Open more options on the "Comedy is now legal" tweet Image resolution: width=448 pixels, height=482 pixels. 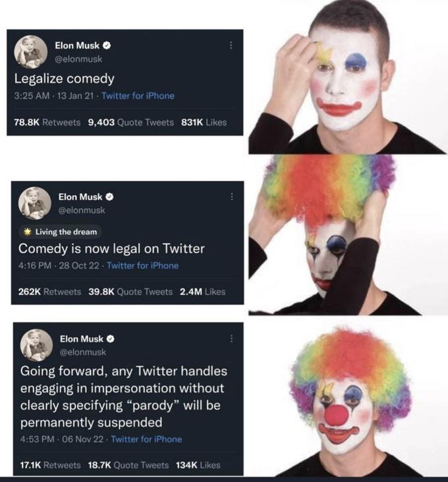pos(231,196)
